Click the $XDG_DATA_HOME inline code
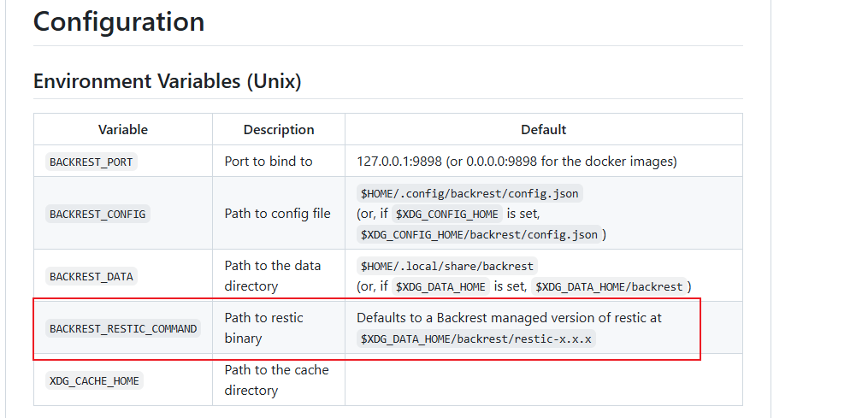This screenshot has height=418, width=868. (x=440, y=286)
